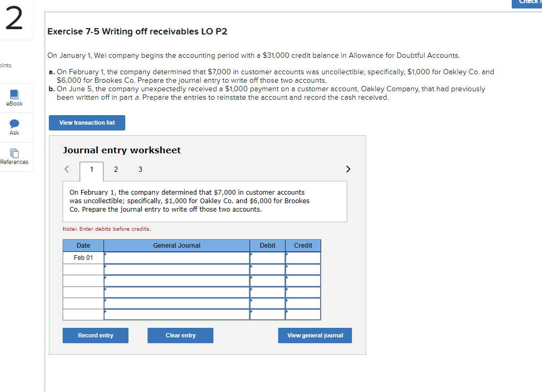Click the empty date cell in second row
542x392 pixels.
83,269
